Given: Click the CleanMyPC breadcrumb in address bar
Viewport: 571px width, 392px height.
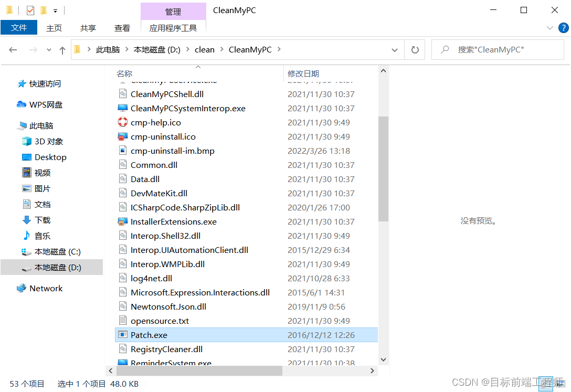Looking at the screenshot, I should tap(250, 50).
